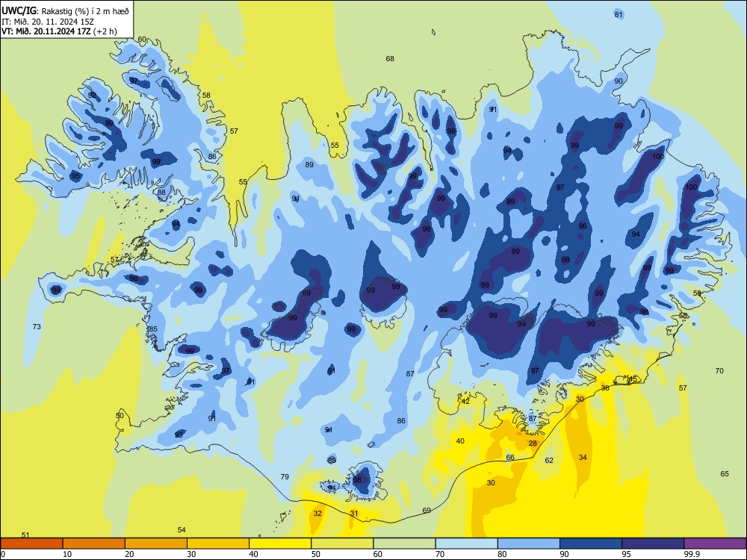Click the humidity value 85 on the west coast
The image size is (747, 560).
153,329
